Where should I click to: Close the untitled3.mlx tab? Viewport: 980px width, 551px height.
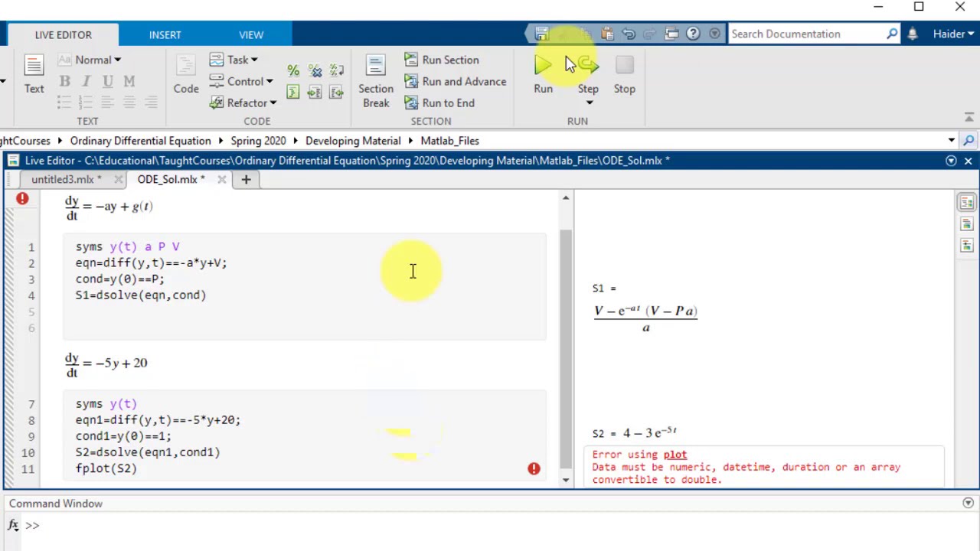pos(118,179)
